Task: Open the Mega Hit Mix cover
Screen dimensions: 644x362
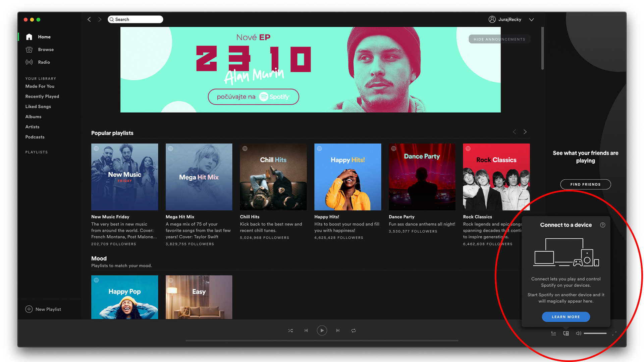Action: point(199,177)
